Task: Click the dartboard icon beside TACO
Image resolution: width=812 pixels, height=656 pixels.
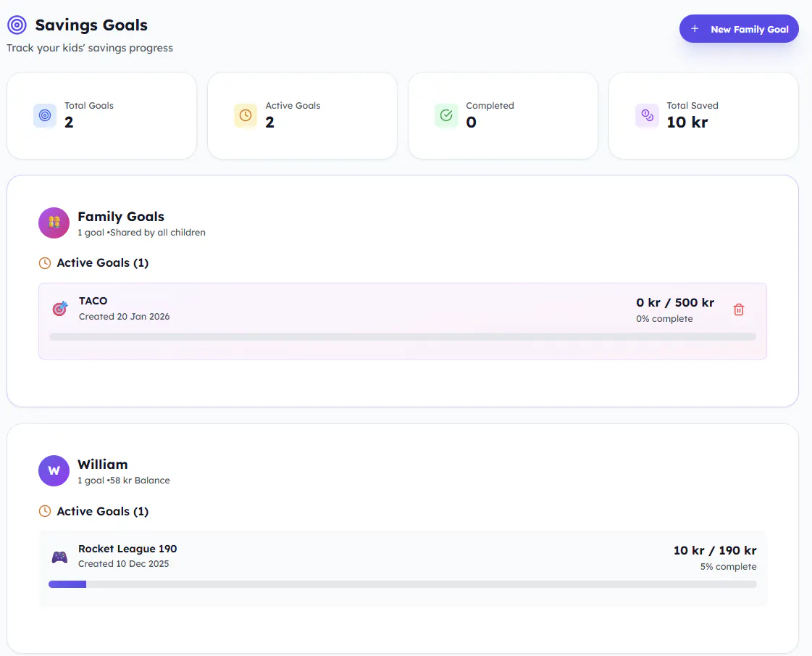Action: [x=60, y=308]
